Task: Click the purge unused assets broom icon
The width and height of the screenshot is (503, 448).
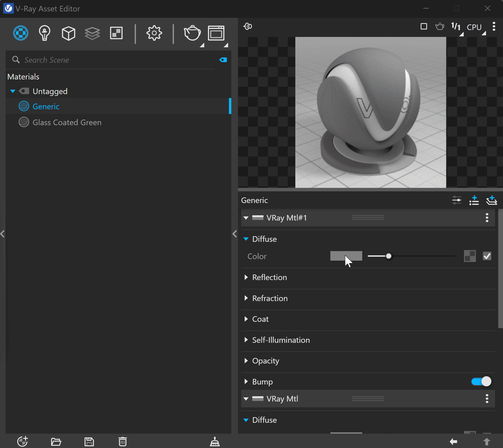Action: pyautogui.click(x=215, y=442)
